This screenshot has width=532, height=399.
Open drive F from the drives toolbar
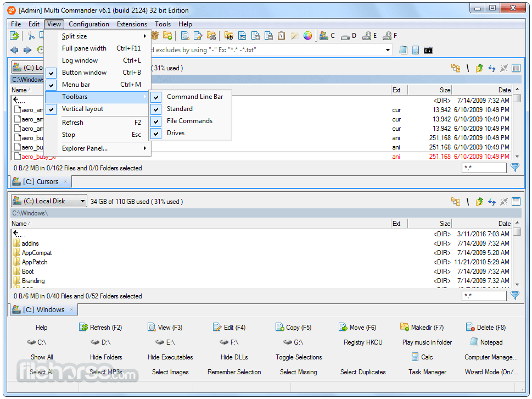[x=390, y=35]
